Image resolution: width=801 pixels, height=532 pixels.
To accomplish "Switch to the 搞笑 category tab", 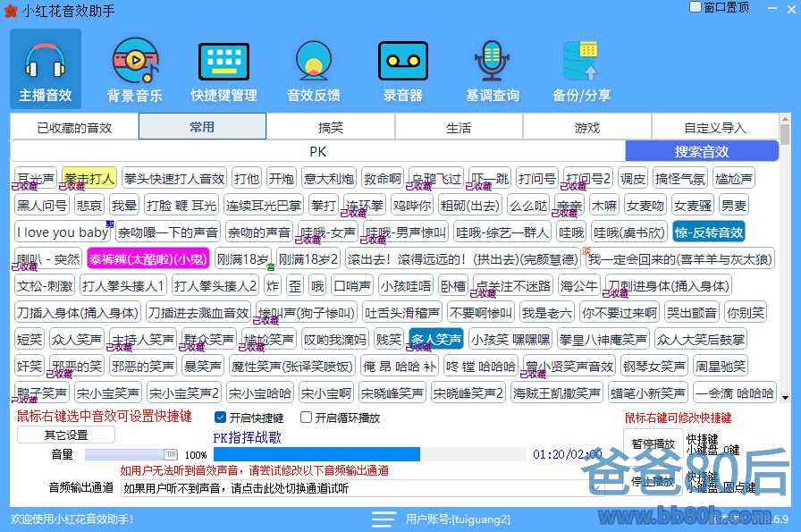I will [x=331, y=127].
